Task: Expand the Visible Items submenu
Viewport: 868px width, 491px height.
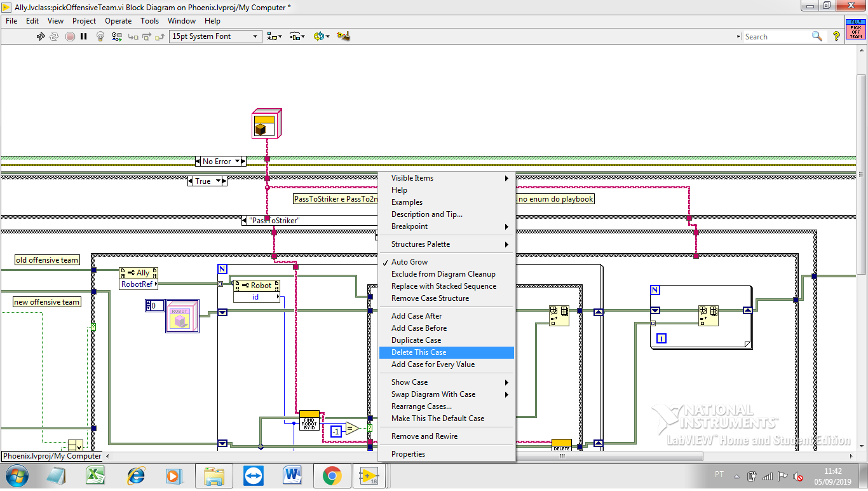Action: pyautogui.click(x=447, y=178)
